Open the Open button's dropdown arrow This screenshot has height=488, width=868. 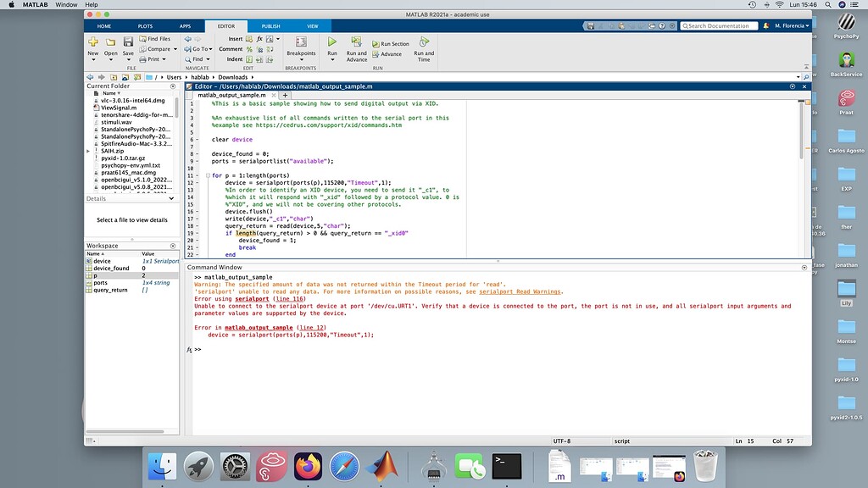coord(110,59)
